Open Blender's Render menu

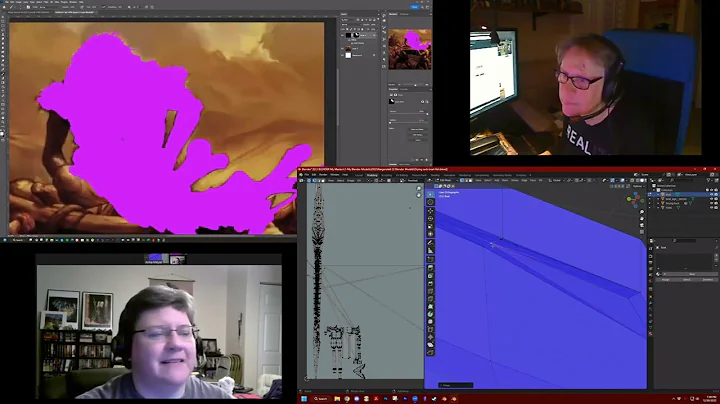pyautogui.click(x=323, y=174)
